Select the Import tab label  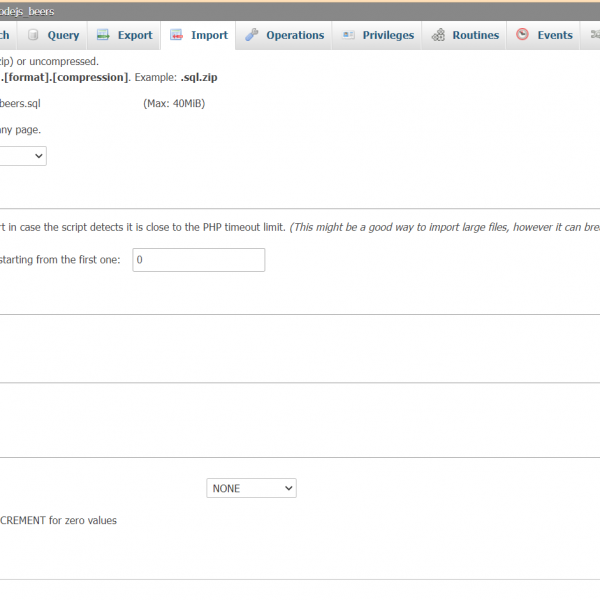(209, 35)
